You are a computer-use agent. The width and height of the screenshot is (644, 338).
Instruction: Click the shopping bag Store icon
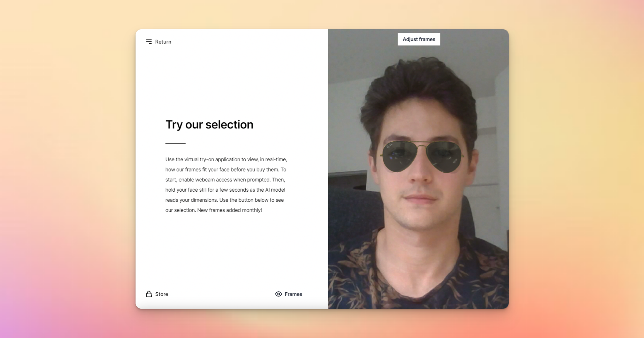tap(149, 294)
